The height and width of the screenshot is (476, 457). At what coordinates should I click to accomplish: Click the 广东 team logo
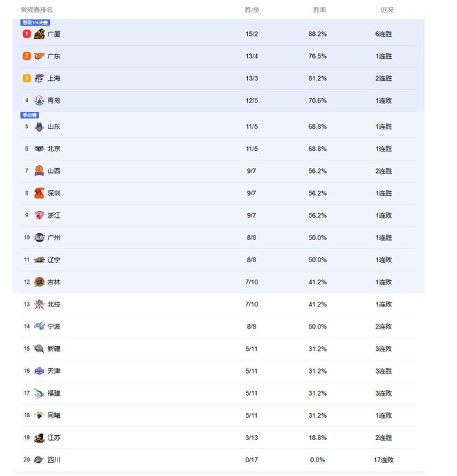click(x=39, y=56)
